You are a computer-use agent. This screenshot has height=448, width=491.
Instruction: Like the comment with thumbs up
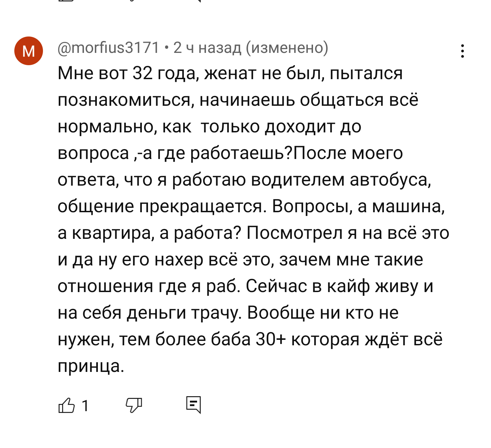point(66,405)
